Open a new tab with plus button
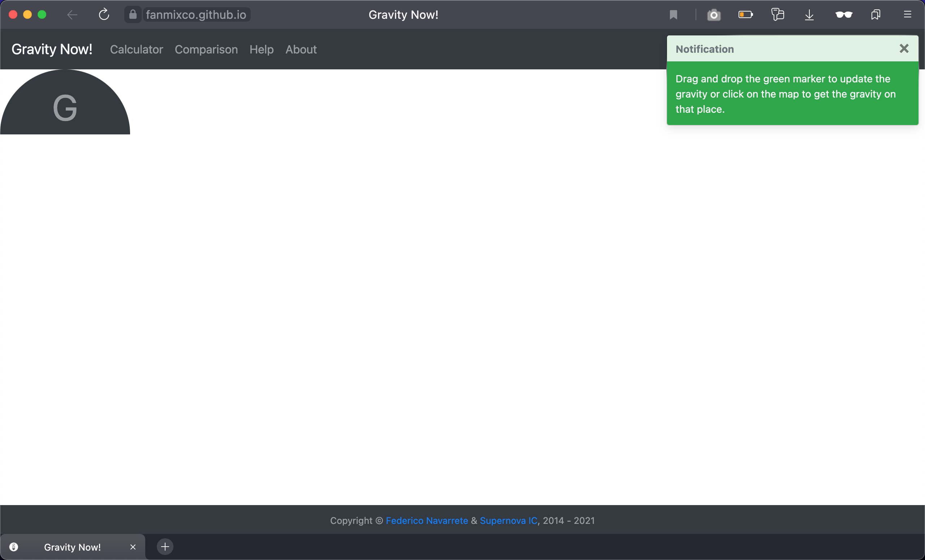This screenshot has width=925, height=560. click(x=165, y=547)
